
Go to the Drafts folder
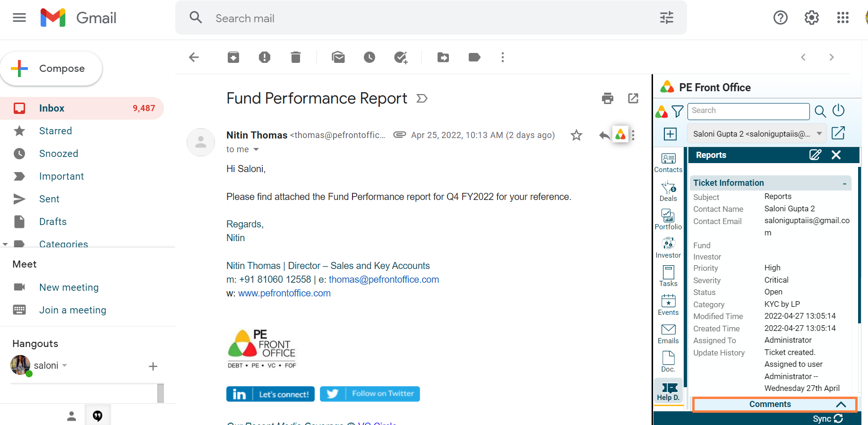click(53, 222)
